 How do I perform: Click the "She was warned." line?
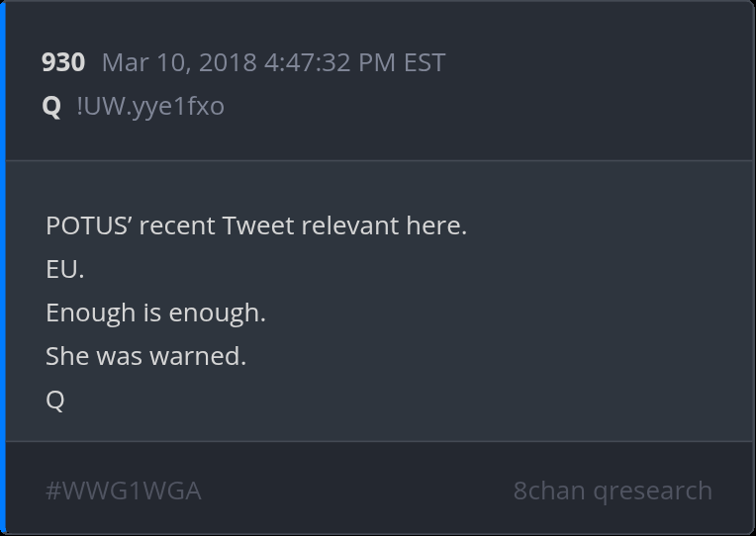[145, 356]
